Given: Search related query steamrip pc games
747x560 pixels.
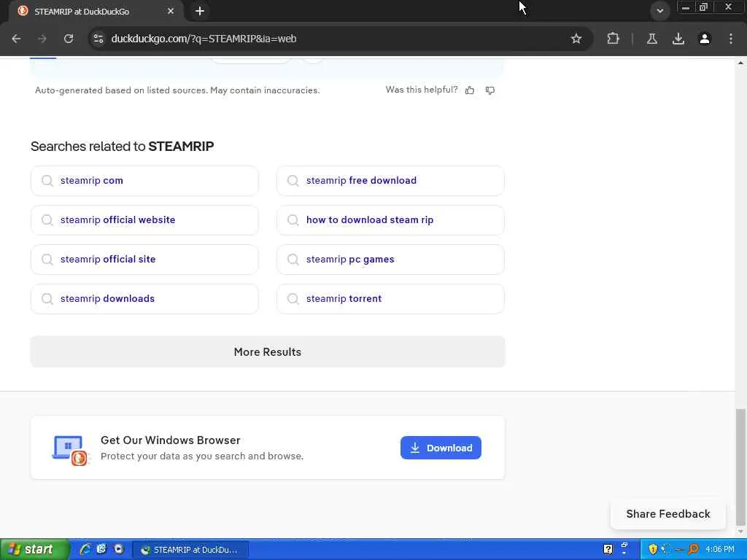Looking at the screenshot, I should point(390,260).
